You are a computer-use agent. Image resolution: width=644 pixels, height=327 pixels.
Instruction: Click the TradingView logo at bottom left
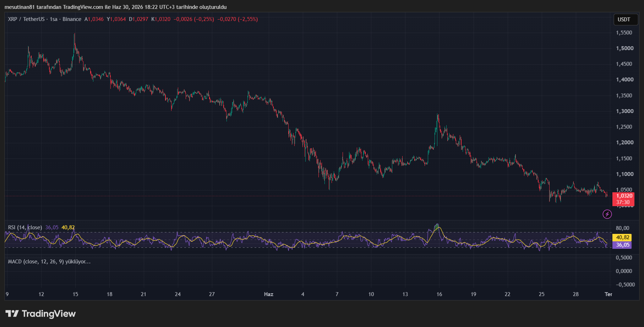[40, 313]
